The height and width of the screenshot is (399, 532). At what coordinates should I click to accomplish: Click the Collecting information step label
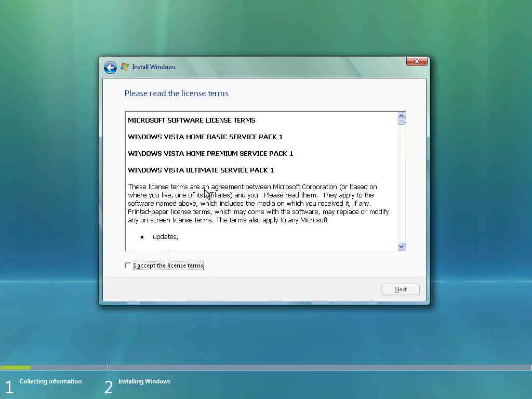click(x=50, y=381)
